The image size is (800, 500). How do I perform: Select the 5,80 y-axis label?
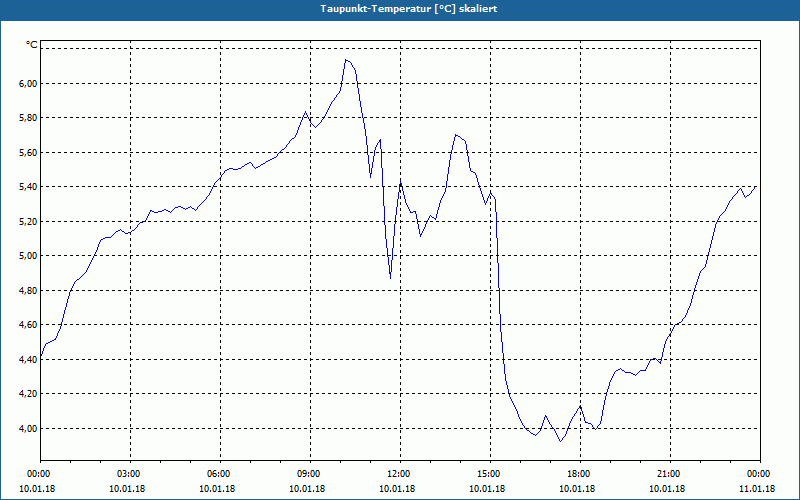(x=28, y=118)
